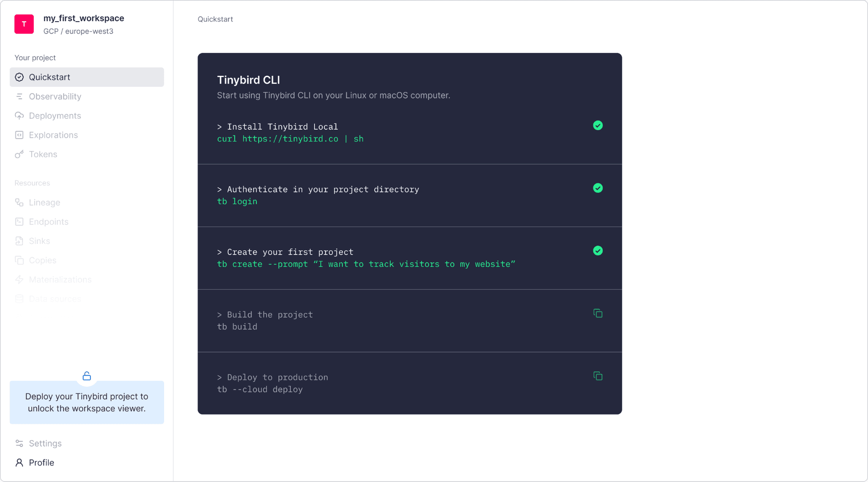Copy the tb build command
Image resolution: width=868 pixels, height=482 pixels.
[598, 313]
